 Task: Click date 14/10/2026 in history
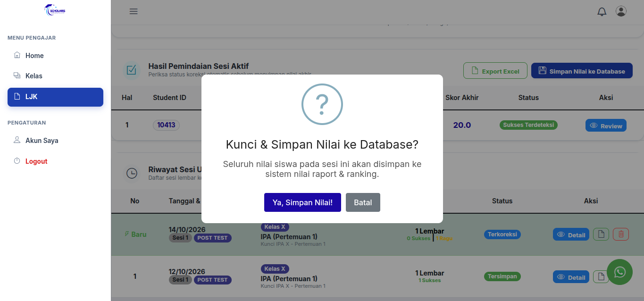point(187,230)
